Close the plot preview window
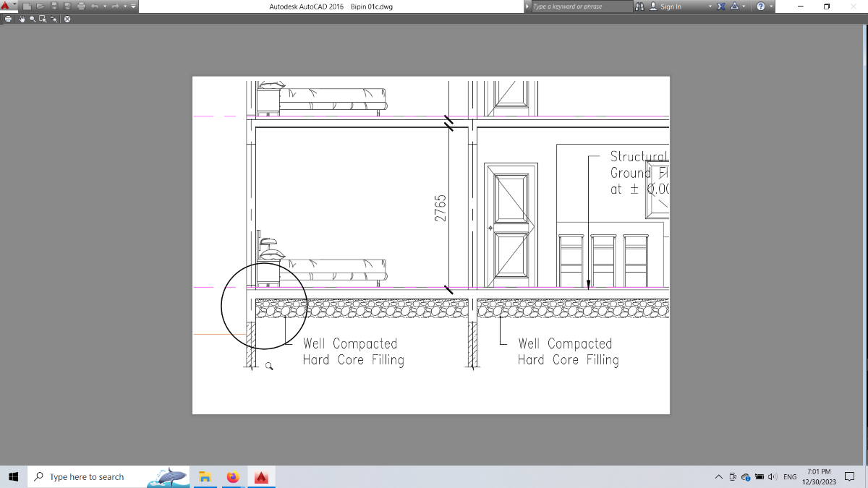 click(x=67, y=19)
